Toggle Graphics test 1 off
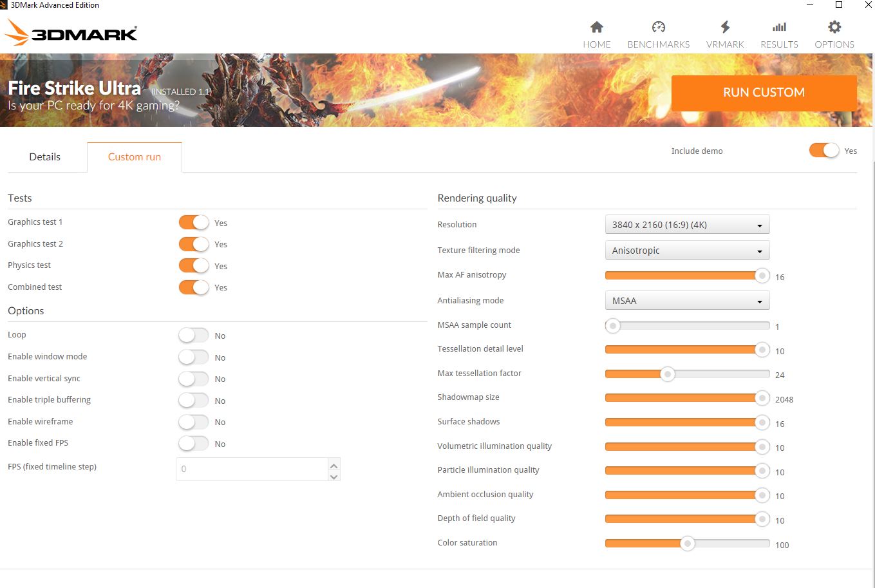Viewport: 875px width, 588px height. 194,222
